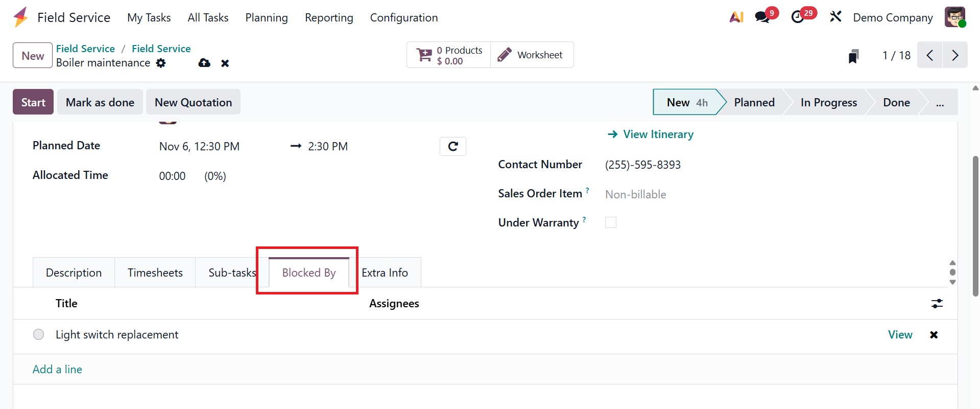Toggle the Under Warranty checkbox
The image size is (980, 409).
coord(611,222)
